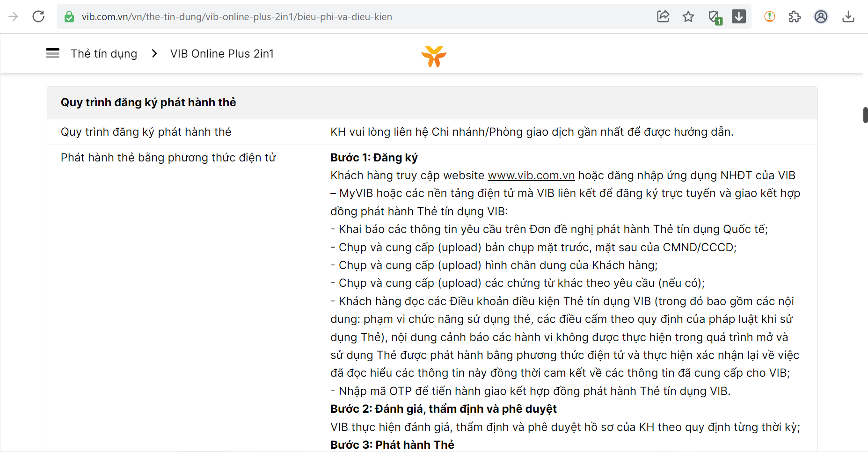This screenshot has height=452, width=868.
Task: Click 'VIB thực hiện đánh giá, thẩm định' line
Action: tap(565, 427)
